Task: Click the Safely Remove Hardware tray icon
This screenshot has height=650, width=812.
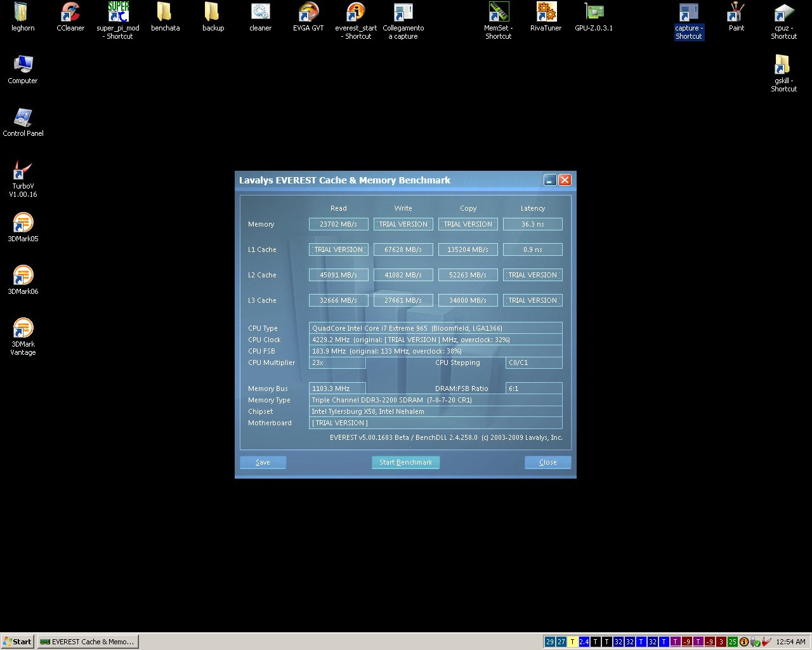Action: [x=755, y=642]
